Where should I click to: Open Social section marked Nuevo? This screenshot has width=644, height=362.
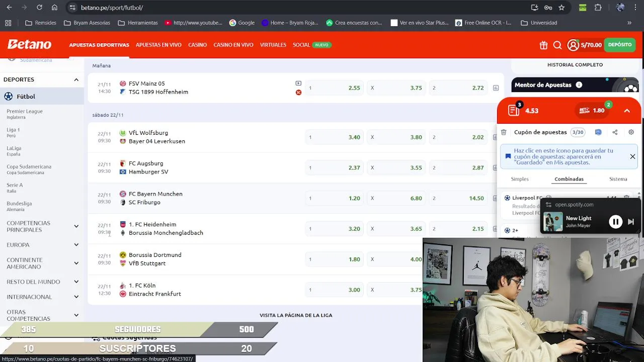pos(312,45)
